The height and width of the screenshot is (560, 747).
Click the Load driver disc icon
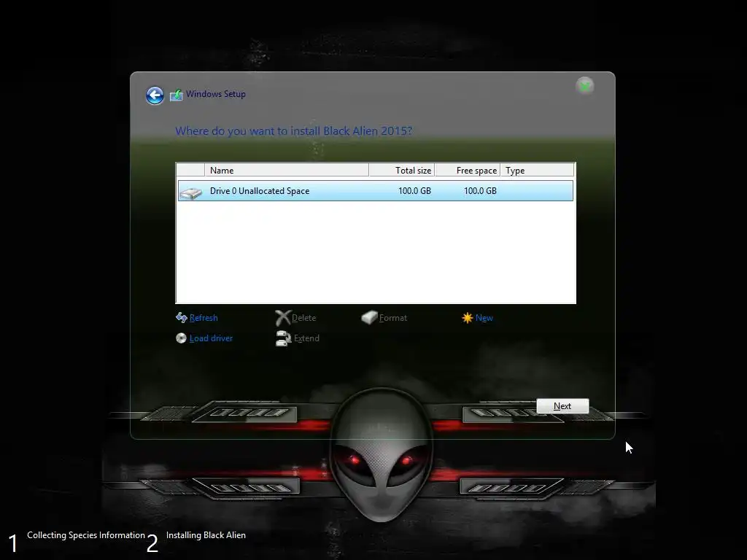[181, 338]
